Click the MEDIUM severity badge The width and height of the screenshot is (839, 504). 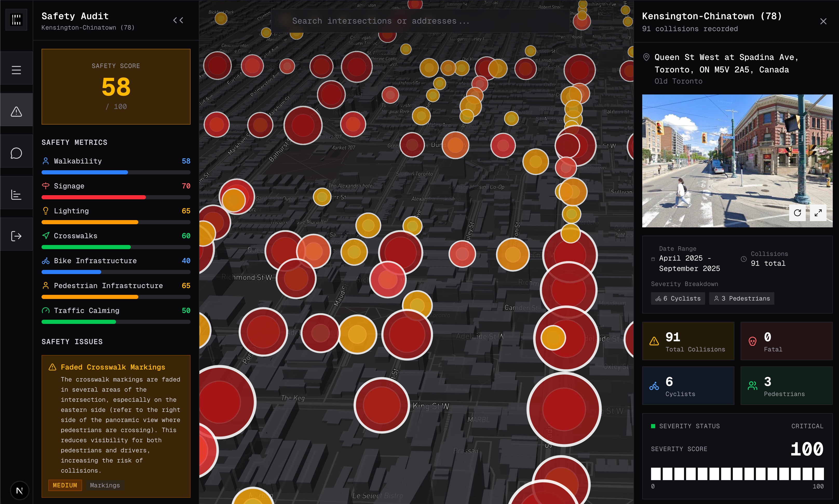click(x=65, y=485)
